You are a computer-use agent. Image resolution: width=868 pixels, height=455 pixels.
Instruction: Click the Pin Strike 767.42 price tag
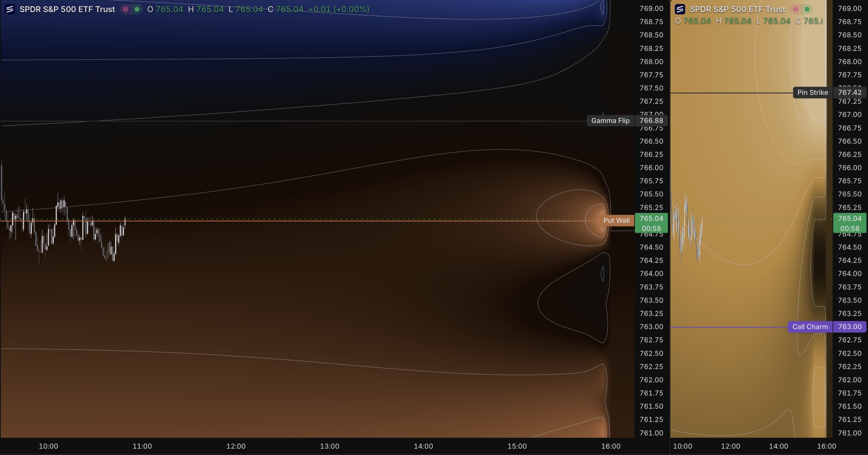click(x=850, y=92)
